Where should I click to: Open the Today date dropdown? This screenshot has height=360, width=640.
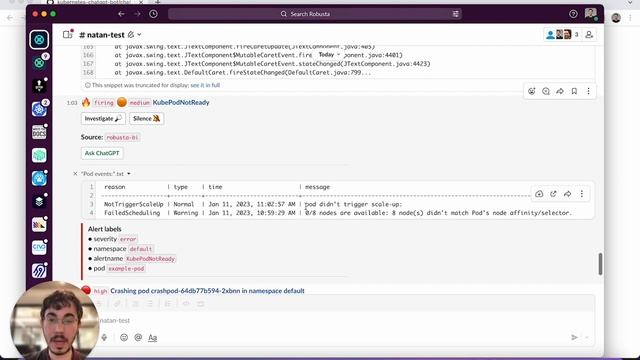tap(329, 55)
